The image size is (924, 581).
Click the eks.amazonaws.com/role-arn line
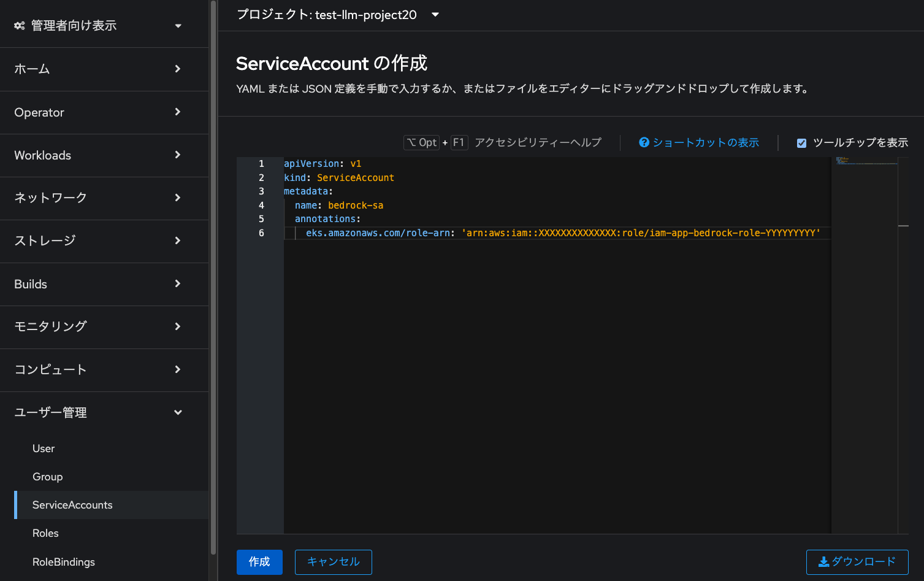click(x=563, y=233)
